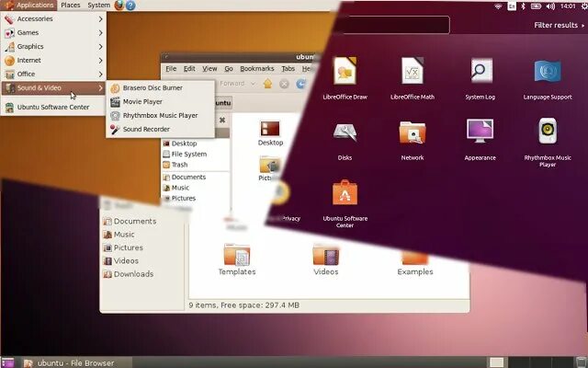Open the Desktop folder icon in file pane
The image size is (588, 368).
coord(270,133)
